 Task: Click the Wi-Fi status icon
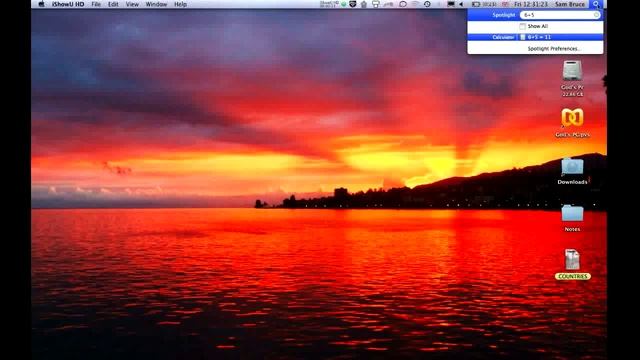click(415, 4)
